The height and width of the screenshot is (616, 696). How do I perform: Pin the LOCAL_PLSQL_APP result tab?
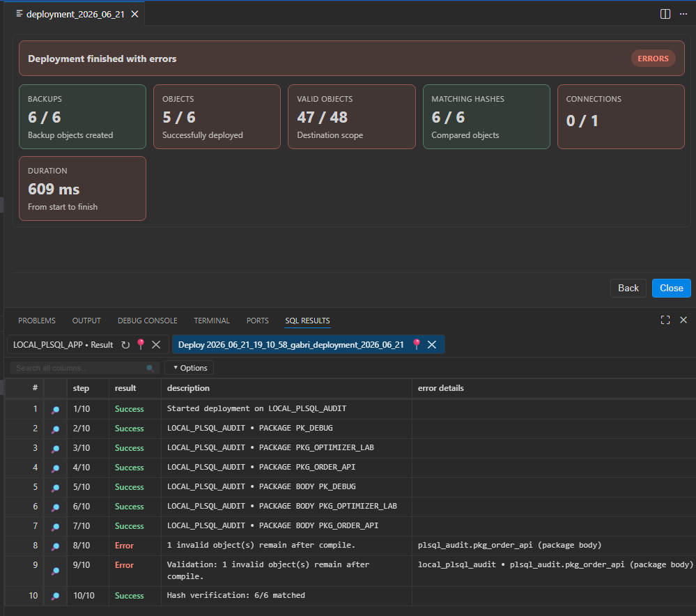(x=141, y=345)
